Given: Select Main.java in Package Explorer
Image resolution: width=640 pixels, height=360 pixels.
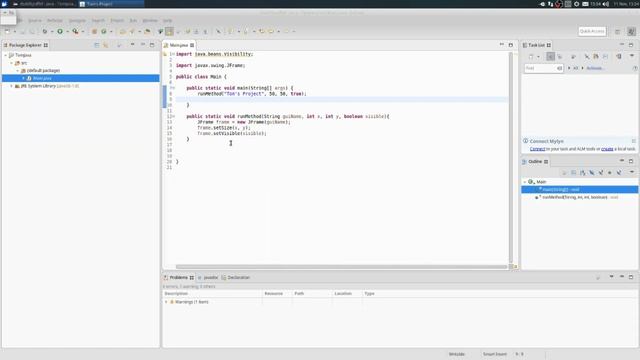Looking at the screenshot, I should 80,78.
